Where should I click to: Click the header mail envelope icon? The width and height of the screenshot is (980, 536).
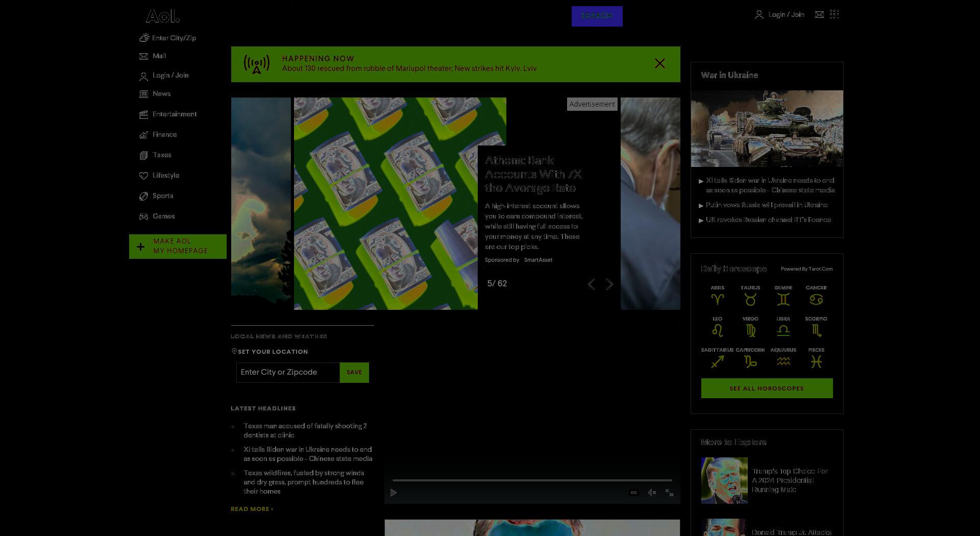819,15
